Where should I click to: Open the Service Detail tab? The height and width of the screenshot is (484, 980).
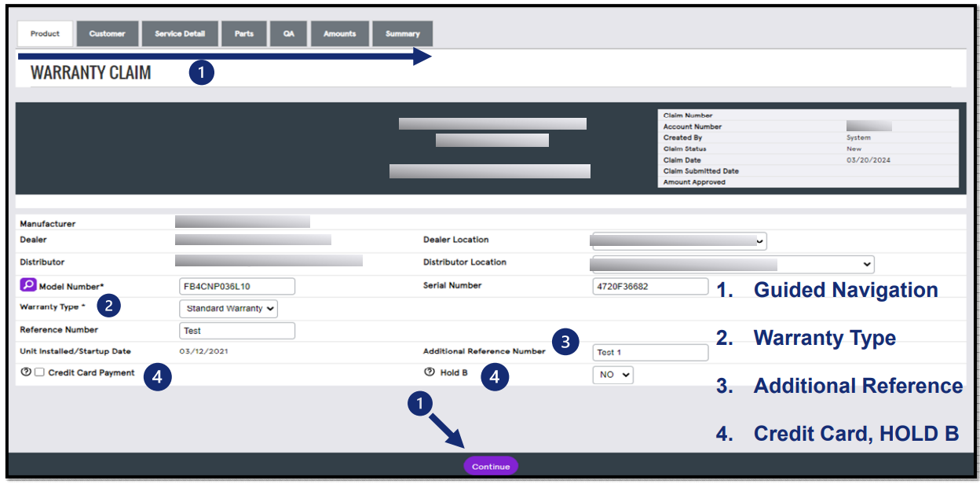pos(179,33)
